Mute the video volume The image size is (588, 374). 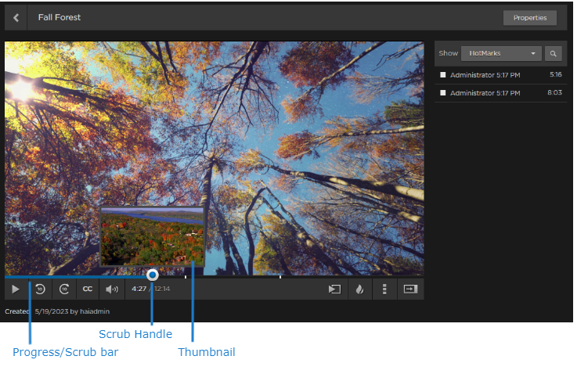click(x=112, y=289)
